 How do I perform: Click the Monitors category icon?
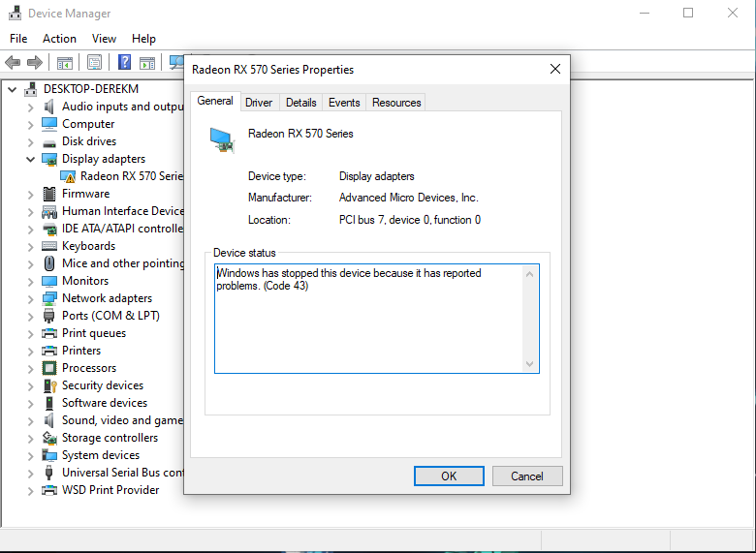pyautogui.click(x=49, y=281)
